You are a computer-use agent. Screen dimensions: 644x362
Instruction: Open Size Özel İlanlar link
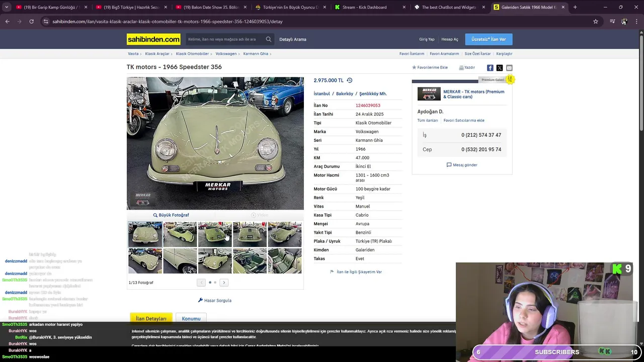click(x=477, y=54)
